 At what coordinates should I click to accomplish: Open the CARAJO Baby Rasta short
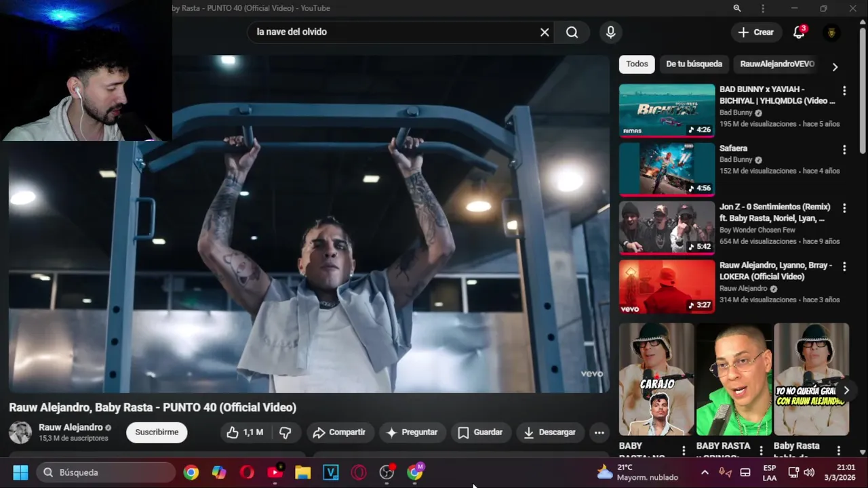(656, 379)
